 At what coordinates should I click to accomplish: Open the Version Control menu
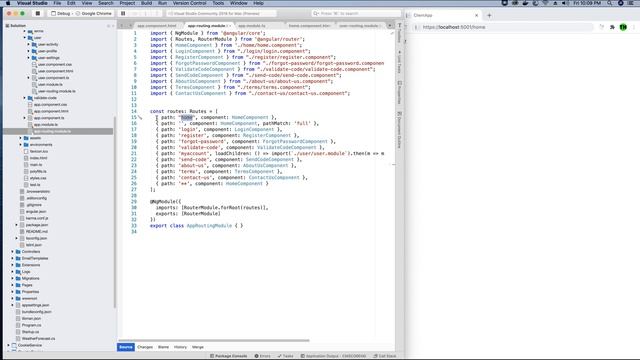coord(189,3)
